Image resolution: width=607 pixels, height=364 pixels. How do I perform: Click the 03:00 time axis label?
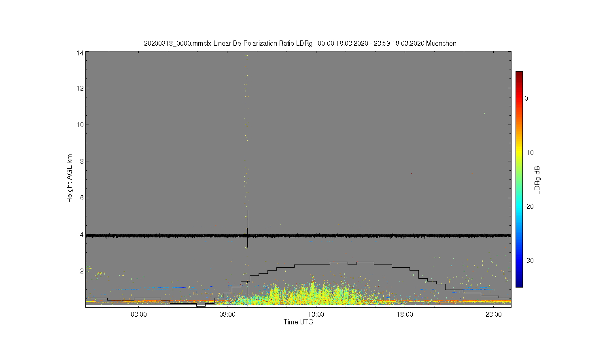(139, 314)
